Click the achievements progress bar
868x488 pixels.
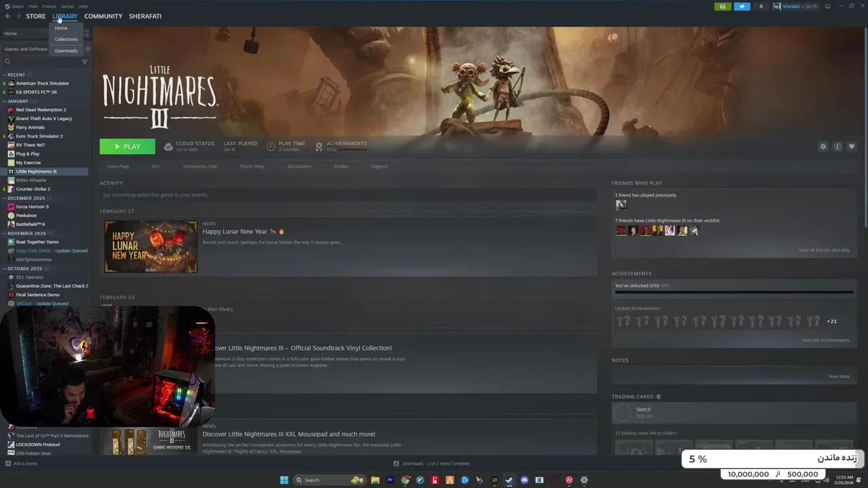tap(734, 293)
